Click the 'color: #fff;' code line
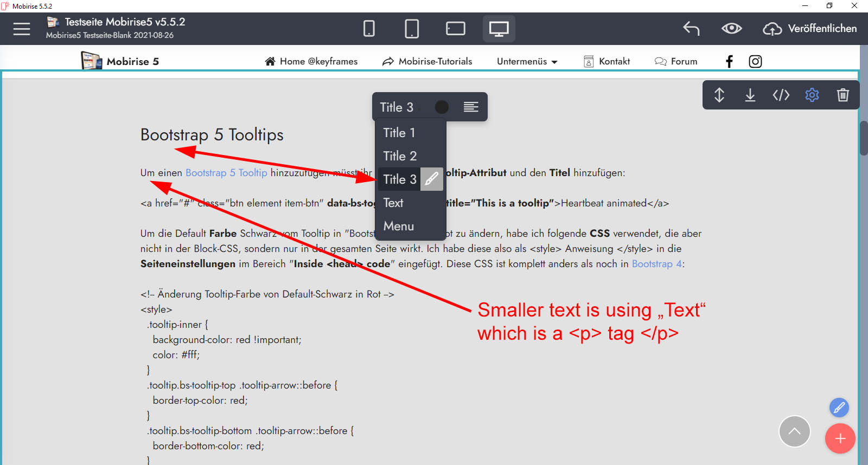 pos(176,355)
